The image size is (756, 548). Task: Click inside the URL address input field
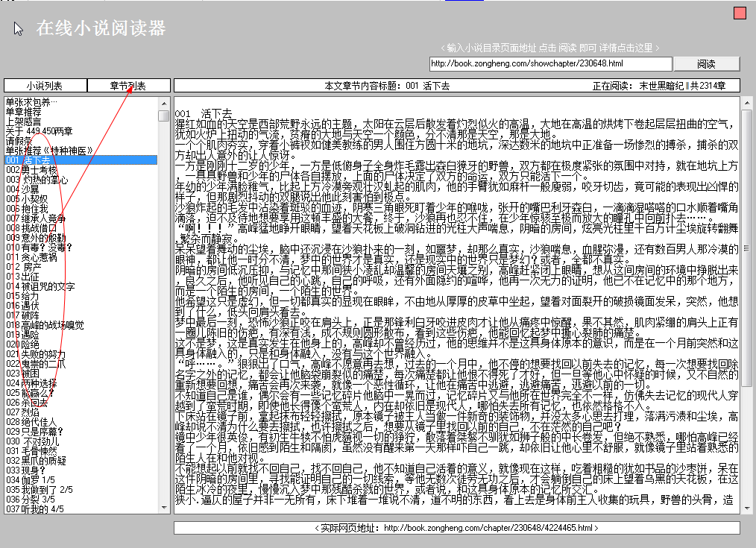(x=552, y=63)
